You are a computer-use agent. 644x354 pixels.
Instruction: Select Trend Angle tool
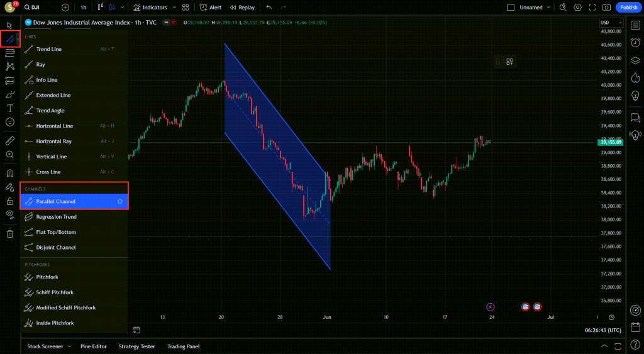click(74, 111)
